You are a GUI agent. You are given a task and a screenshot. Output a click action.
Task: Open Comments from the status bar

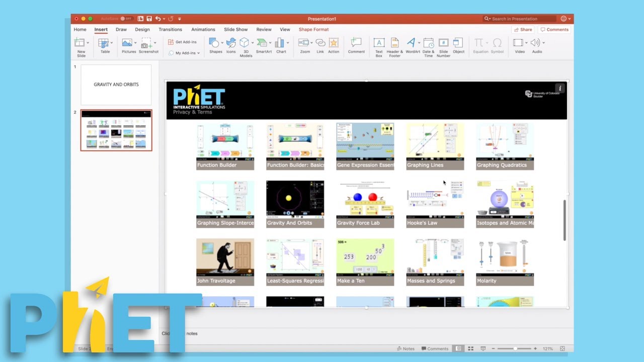click(435, 348)
